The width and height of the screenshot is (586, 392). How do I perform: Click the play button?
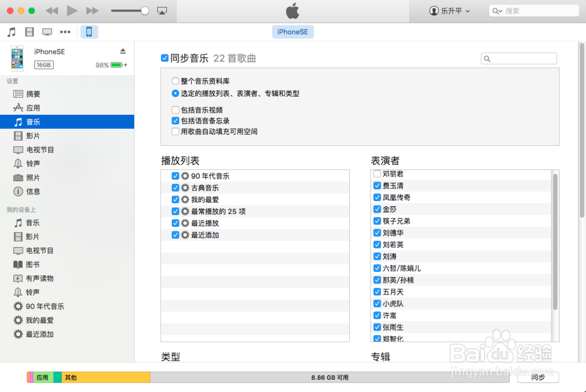click(x=71, y=11)
